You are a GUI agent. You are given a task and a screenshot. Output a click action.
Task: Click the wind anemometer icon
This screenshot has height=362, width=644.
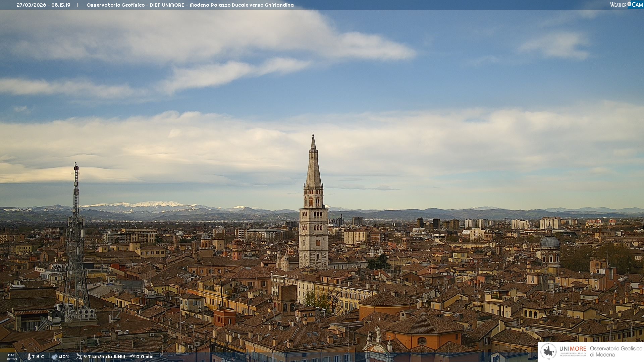click(x=79, y=357)
